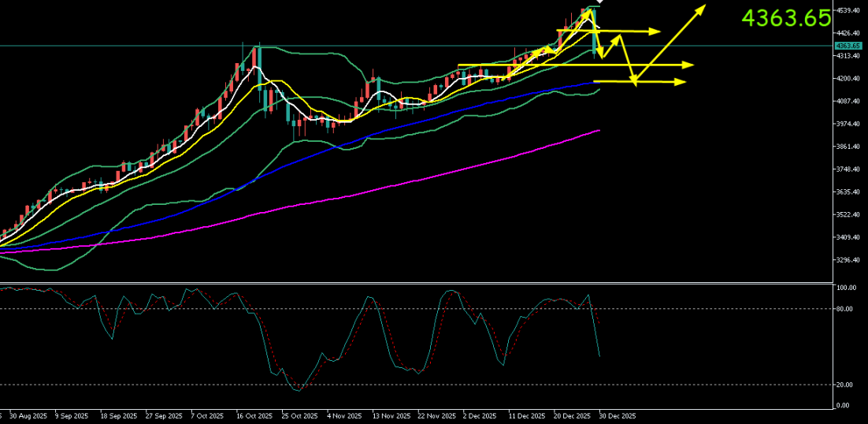Select the top yellow horizontal arrow's arrowhead
Viewport: 868px width, 424px height.
[656, 32]
